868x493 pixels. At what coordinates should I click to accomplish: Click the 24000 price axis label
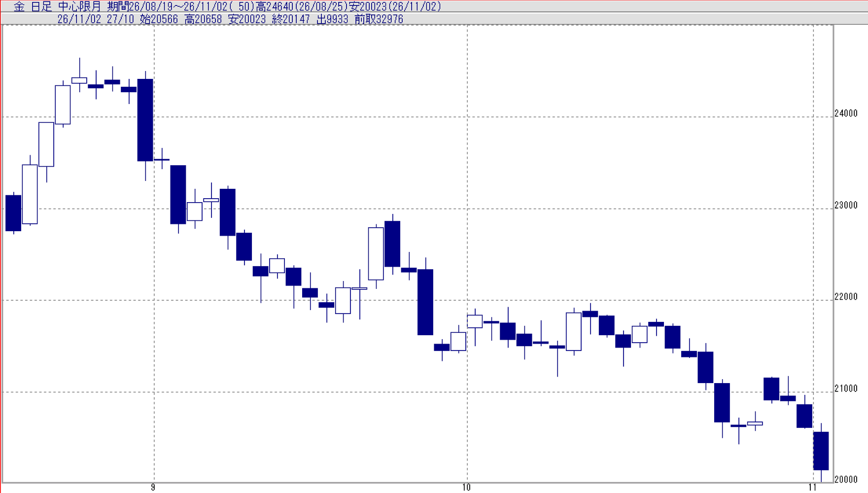[846, 113]
